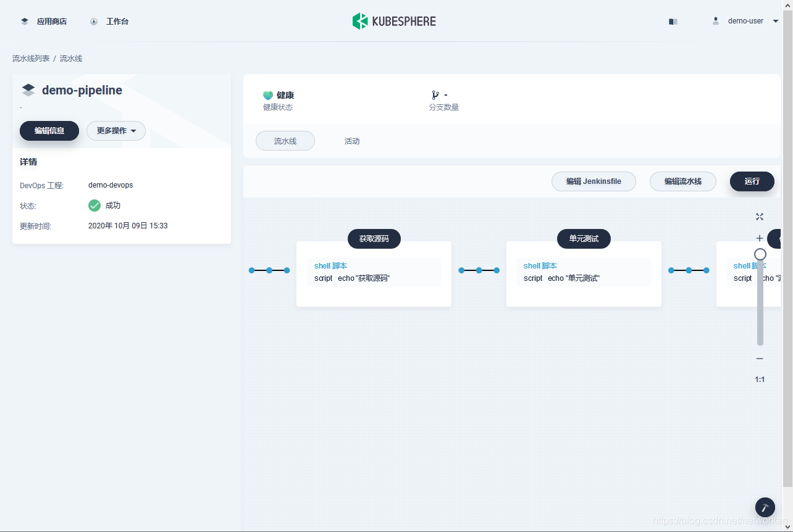Click the green 成功 status check icon
The image size is (793, 532).
pyautogui.click(x=94, y=206)
